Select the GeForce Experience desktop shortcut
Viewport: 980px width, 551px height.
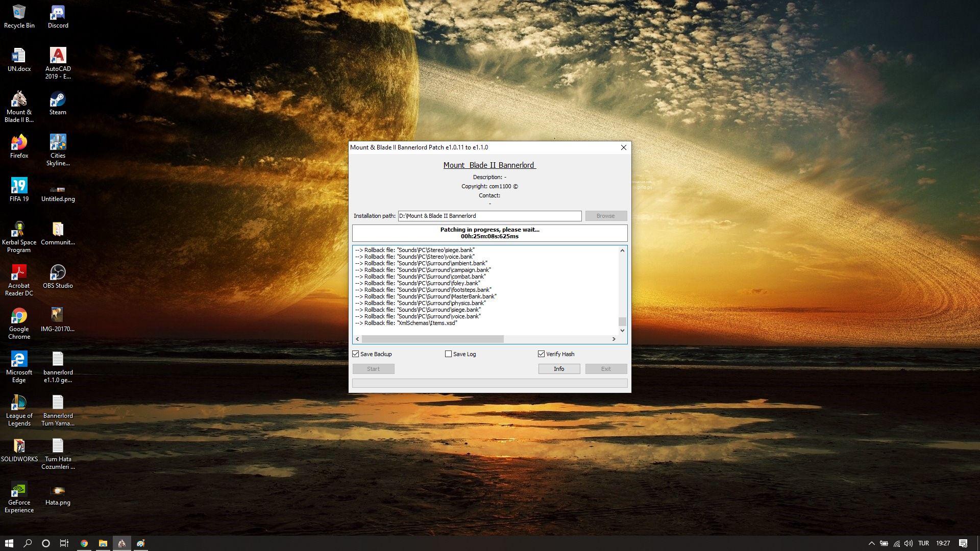point(19,497)
